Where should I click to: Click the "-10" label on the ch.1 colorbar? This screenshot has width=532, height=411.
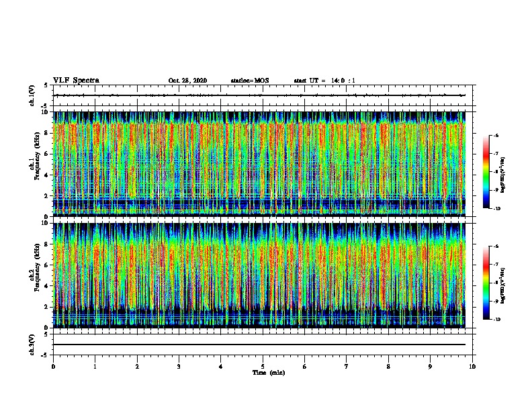click(x=497, y=209)
